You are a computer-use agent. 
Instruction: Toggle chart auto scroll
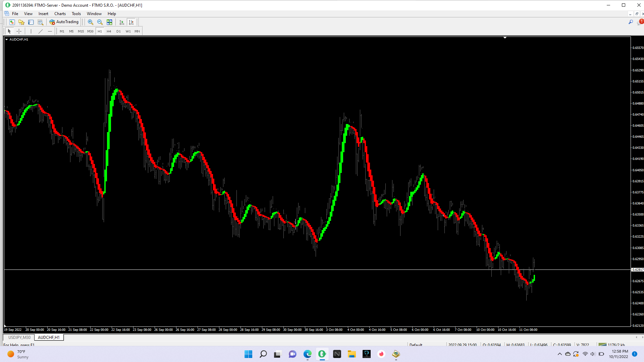pos(122,22)
